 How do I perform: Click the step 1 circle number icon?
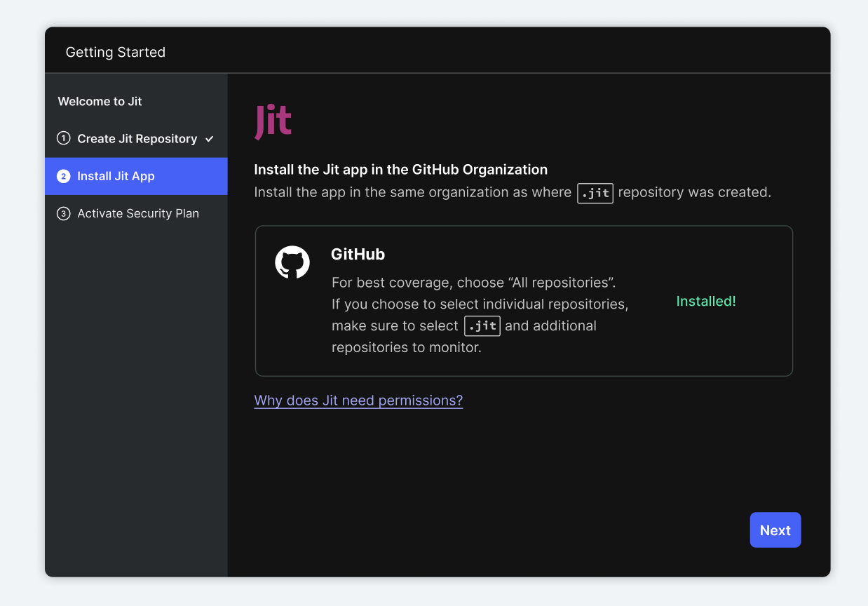click(x=64, y=138)
